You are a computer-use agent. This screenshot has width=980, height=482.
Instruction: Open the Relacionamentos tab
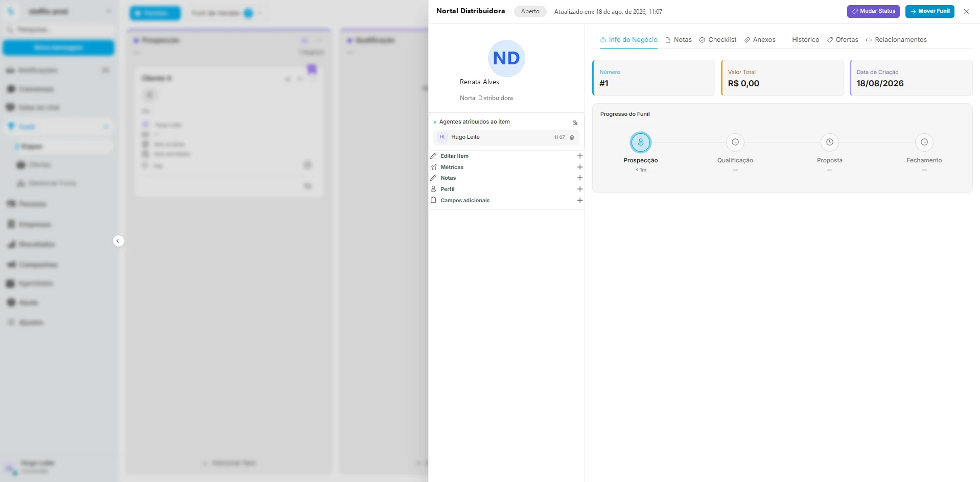tap(896, 40)
